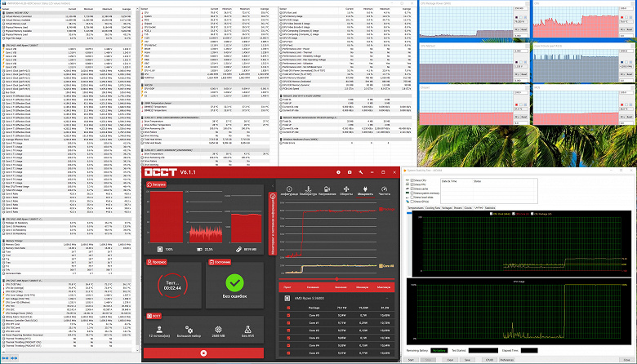
Task: Enable Stress local disks checkbox in AIDA64
Action: tap(412, 198)
